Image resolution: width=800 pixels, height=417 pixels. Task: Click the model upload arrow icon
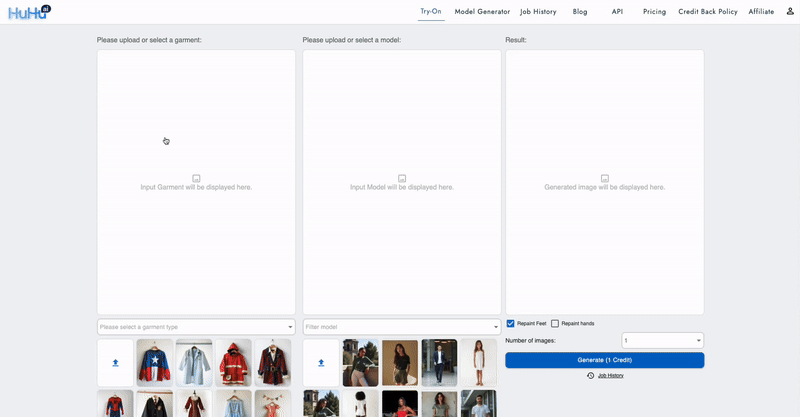(x=321, y=363)
